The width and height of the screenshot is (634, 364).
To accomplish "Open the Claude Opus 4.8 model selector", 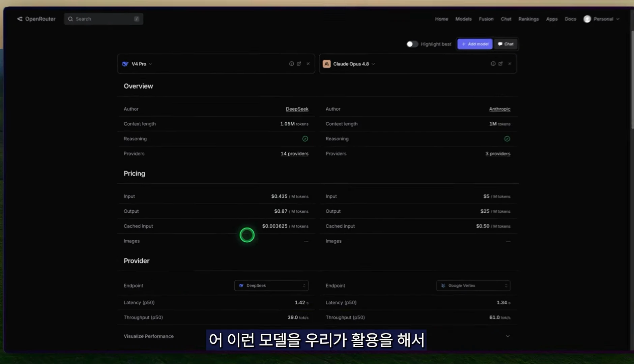I will click(x=354, y=64).
